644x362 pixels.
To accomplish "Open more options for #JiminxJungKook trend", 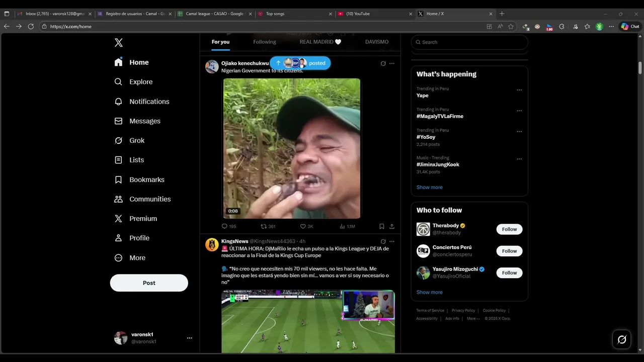I will tap(519, 159).
